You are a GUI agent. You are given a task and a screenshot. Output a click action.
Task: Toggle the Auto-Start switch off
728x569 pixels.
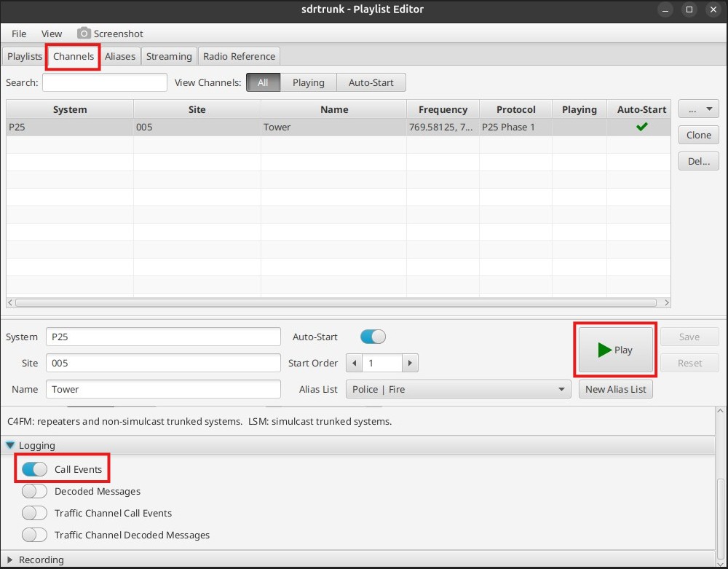click(x=373, y=337)
